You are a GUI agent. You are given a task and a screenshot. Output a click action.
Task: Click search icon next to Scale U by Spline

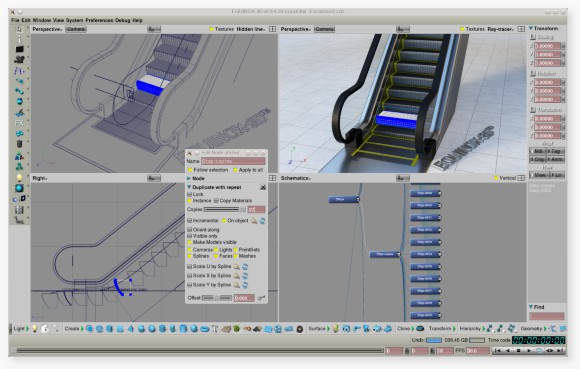tap(236, 267)
